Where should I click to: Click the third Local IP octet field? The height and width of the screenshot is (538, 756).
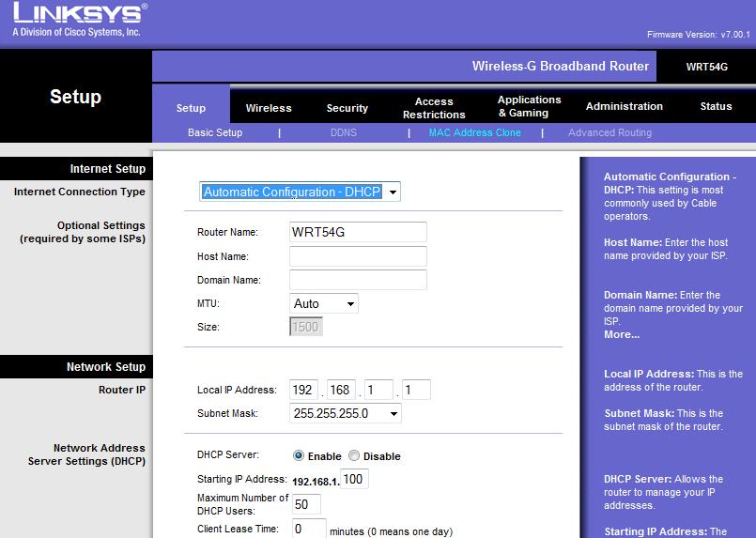pos(378,390)
